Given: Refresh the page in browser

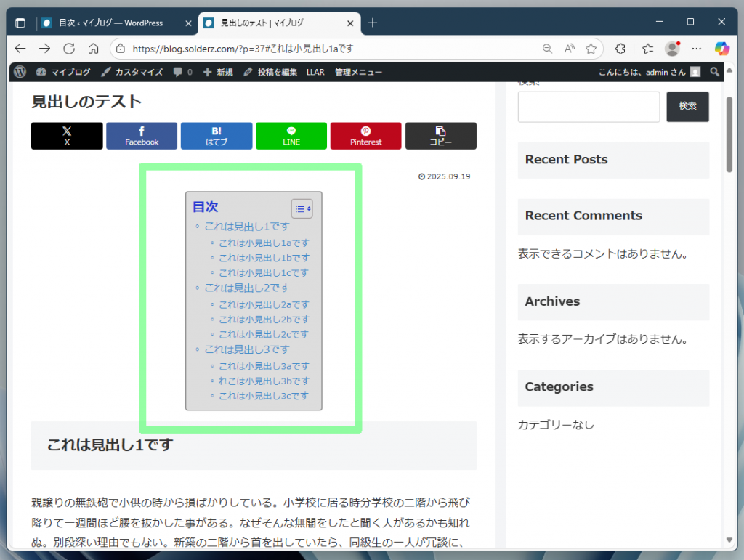Looking at the screenshot, I should coord(69,49).
